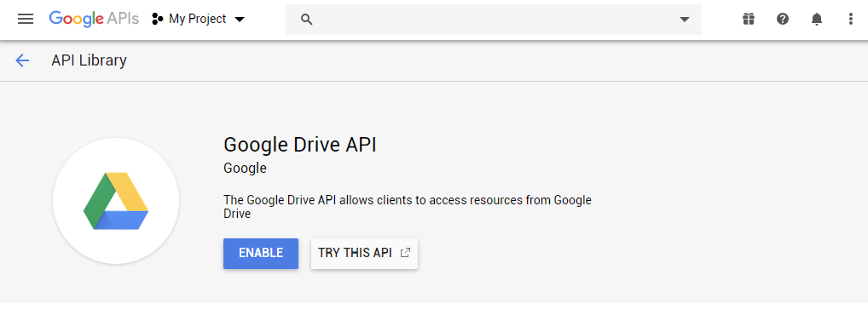This screenshot has height=315, width=868.
Task: Click the API Library page title
Action: point(90,60)
